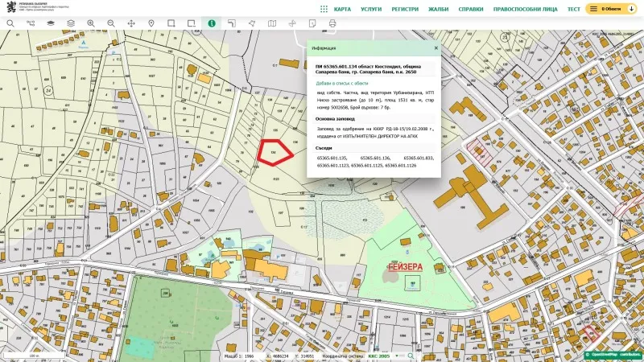Open neighbor parcel 65365.601.135 link
This screenshot has width=644, height=362.
point(331,158)
